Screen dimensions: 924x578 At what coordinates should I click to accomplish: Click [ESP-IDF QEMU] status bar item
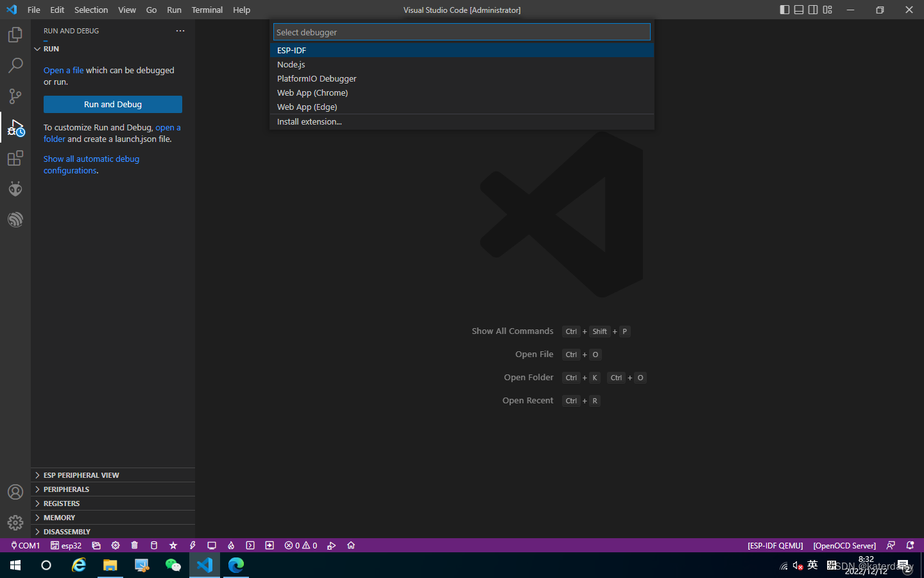(x=775, y=545)
